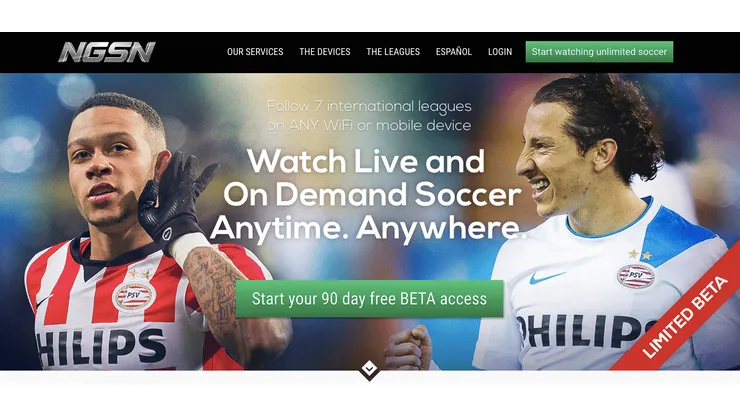This screenshot has height=416, width=740.
Task: Click the NGSN logo in header
Action: click(x=107, y=52)
